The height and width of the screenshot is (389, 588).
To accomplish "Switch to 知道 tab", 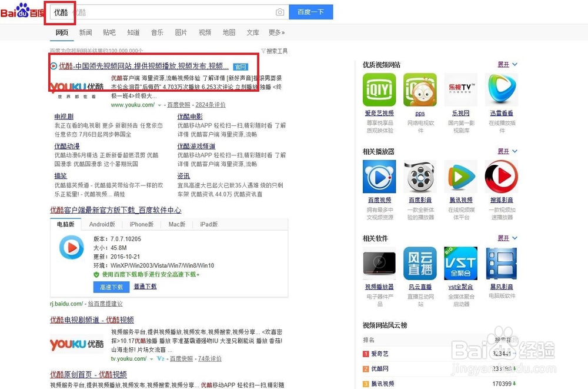I will (x=133, y=33).
